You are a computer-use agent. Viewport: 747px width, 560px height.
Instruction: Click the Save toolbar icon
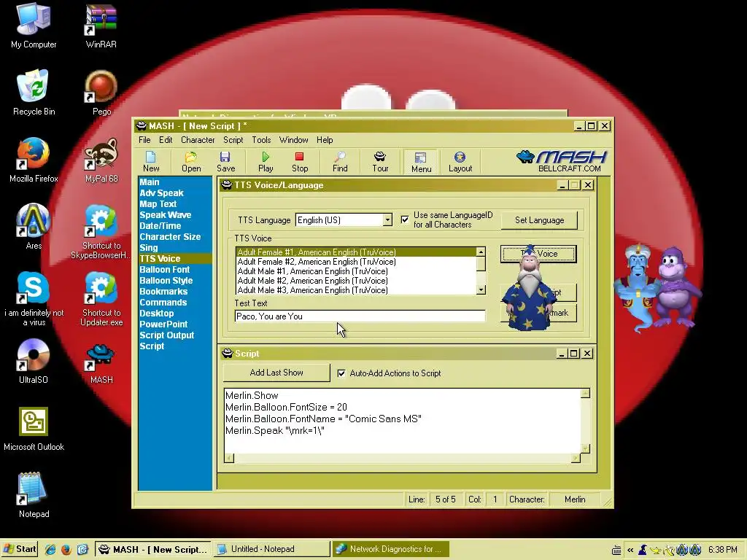[x=226, y=161]
